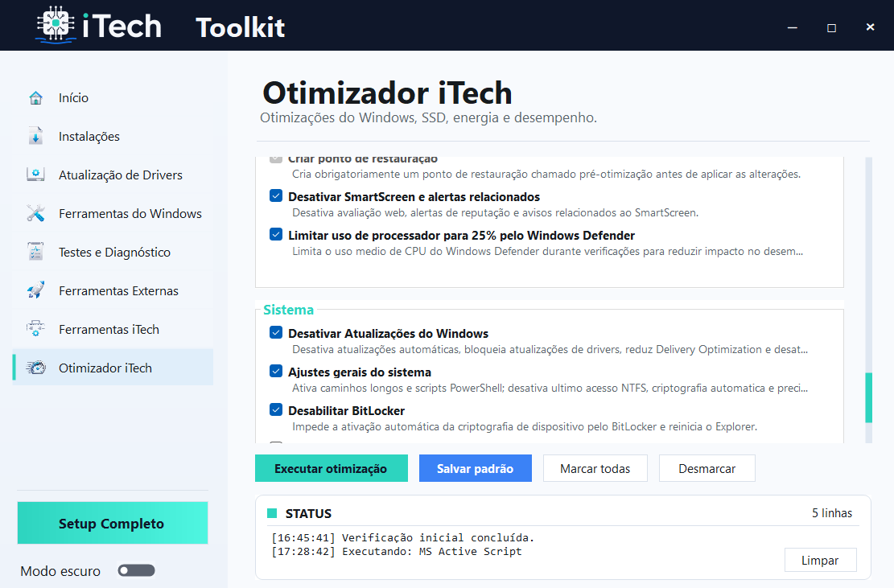894x588 pixels.
Task: Click the Setup Completo button
Action: (113, 523)
